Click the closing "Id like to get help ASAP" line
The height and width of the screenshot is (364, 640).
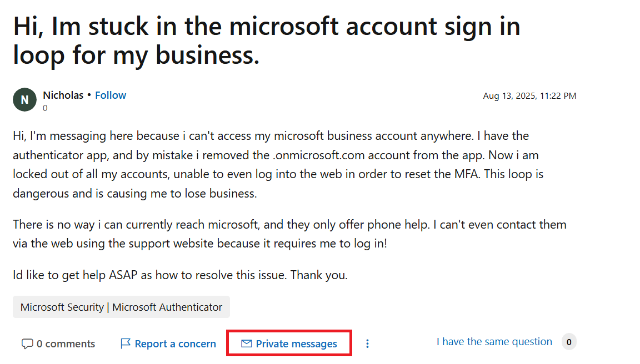(x=180, y=275)
